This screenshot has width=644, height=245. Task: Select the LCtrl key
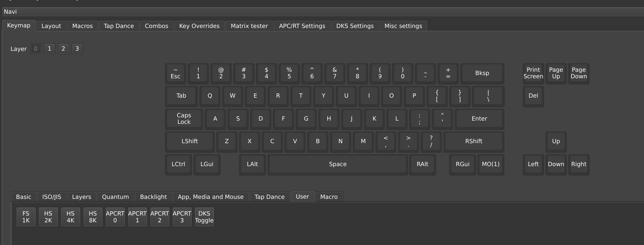click(178, 164)
